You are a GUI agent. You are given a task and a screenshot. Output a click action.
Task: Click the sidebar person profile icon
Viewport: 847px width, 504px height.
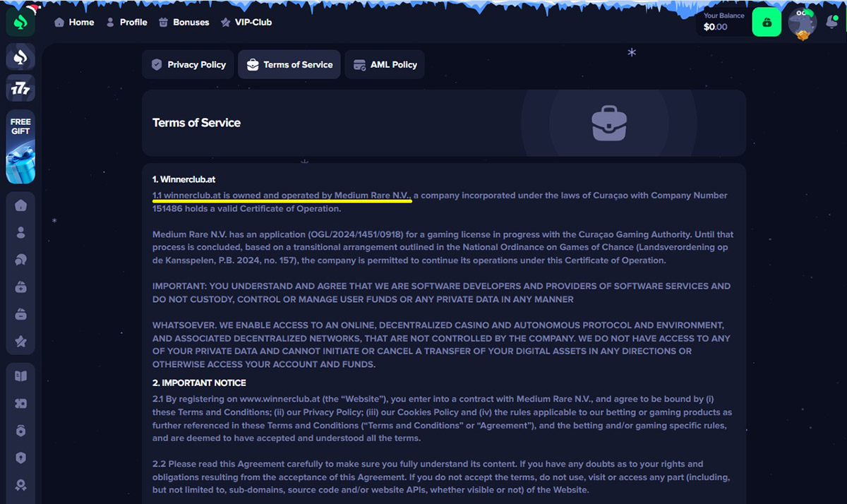coord(20,232)
